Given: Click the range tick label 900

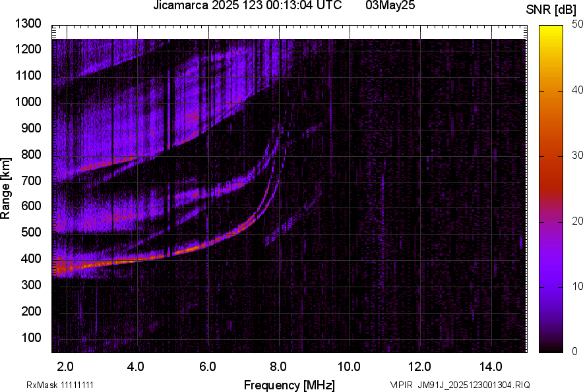Looking at the screenshot, I should (x=31, y=128).
